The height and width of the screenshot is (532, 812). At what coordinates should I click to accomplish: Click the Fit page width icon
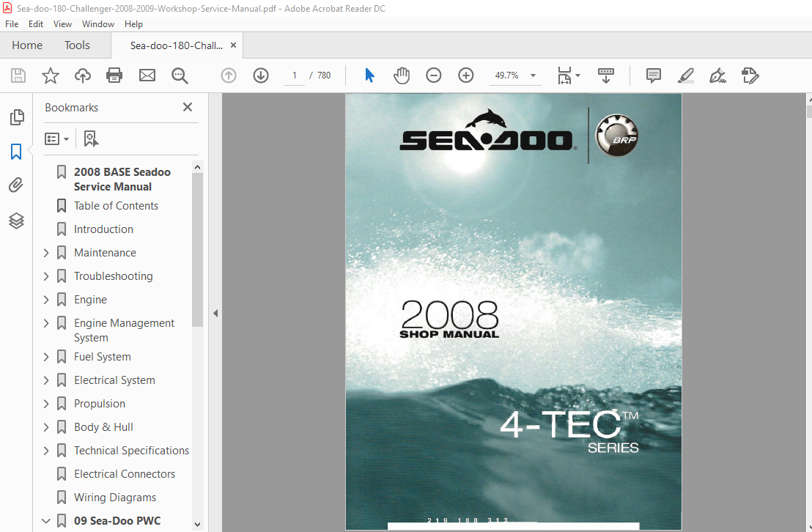[564, 75]
